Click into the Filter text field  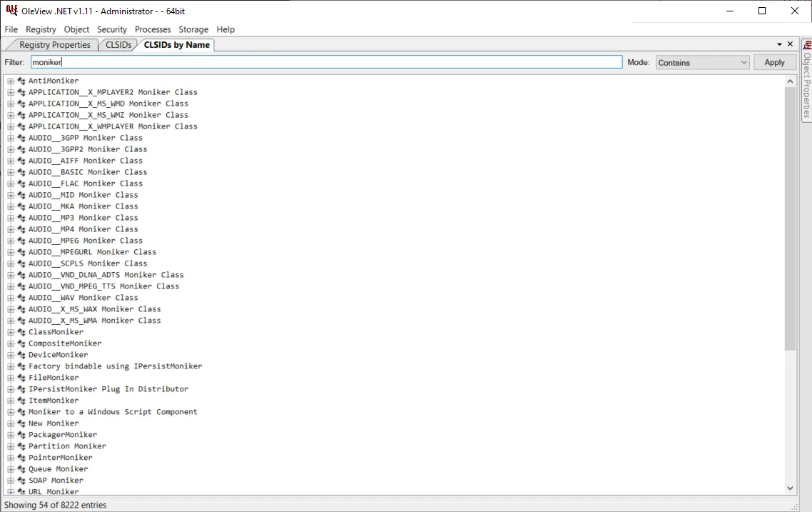tap(326, 63)
